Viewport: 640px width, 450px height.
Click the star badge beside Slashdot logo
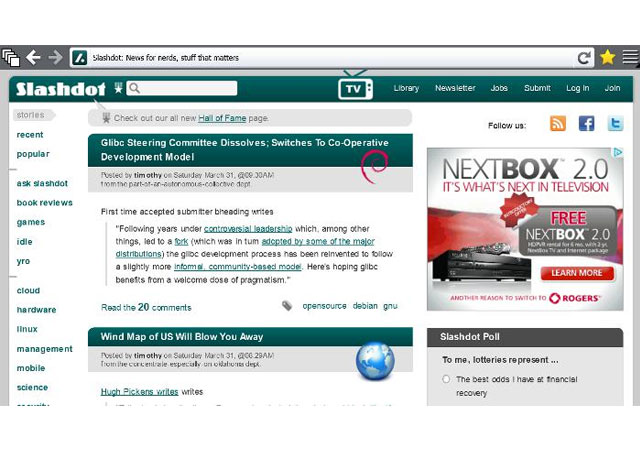coord(118,87)
